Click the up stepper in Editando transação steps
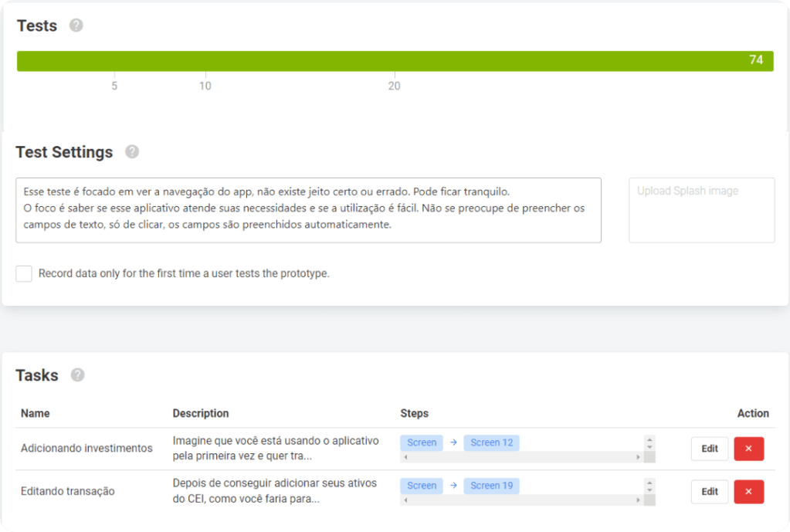 point(649,482)
